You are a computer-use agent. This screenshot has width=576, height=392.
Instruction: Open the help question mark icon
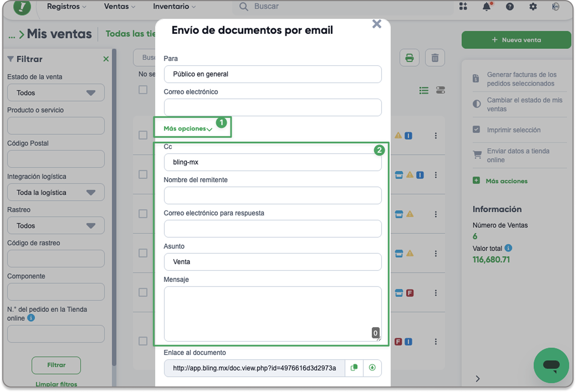[510, 6]
